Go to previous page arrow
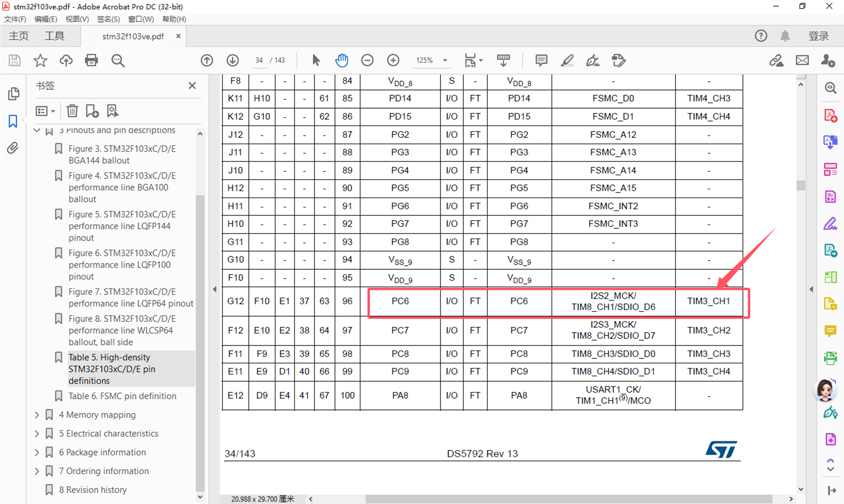Screen dimensions: 844x504 coord(207,60)
